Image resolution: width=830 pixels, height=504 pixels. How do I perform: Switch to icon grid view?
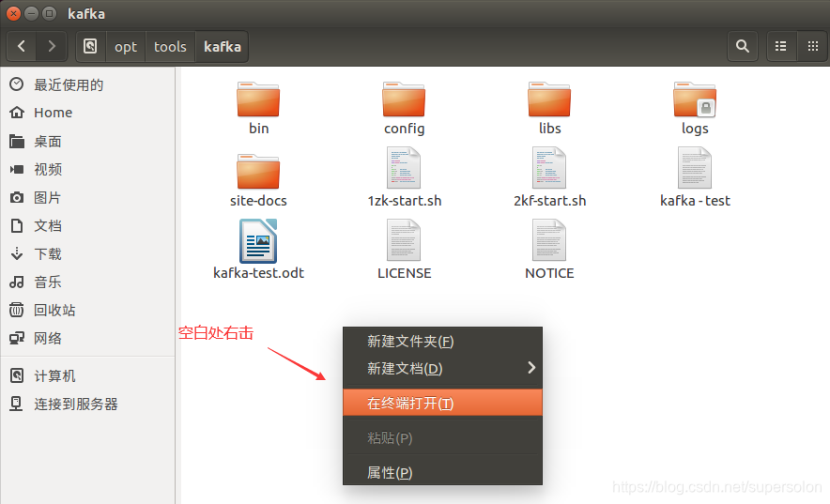[x=813, y=47]
